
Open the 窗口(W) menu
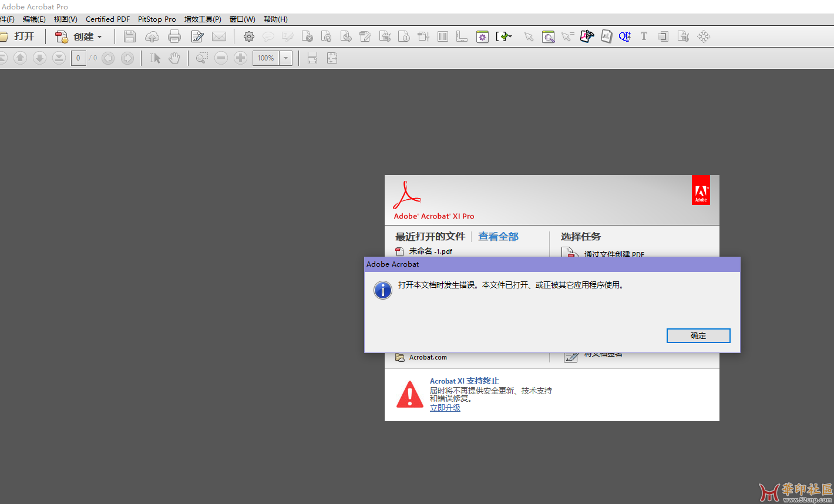coord(242,19)
